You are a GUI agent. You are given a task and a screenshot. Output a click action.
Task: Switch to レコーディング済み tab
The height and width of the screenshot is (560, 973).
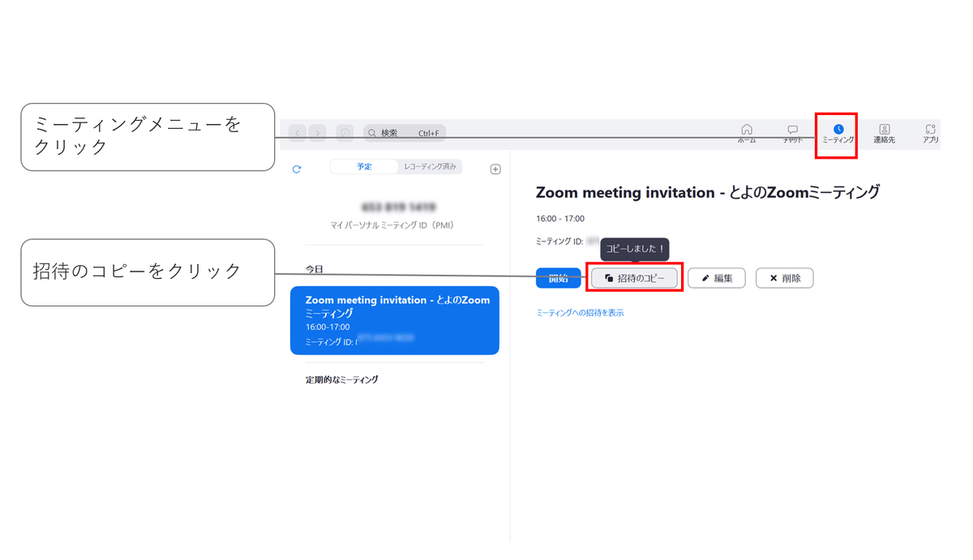pyautogui.click(x=430, y=167)
